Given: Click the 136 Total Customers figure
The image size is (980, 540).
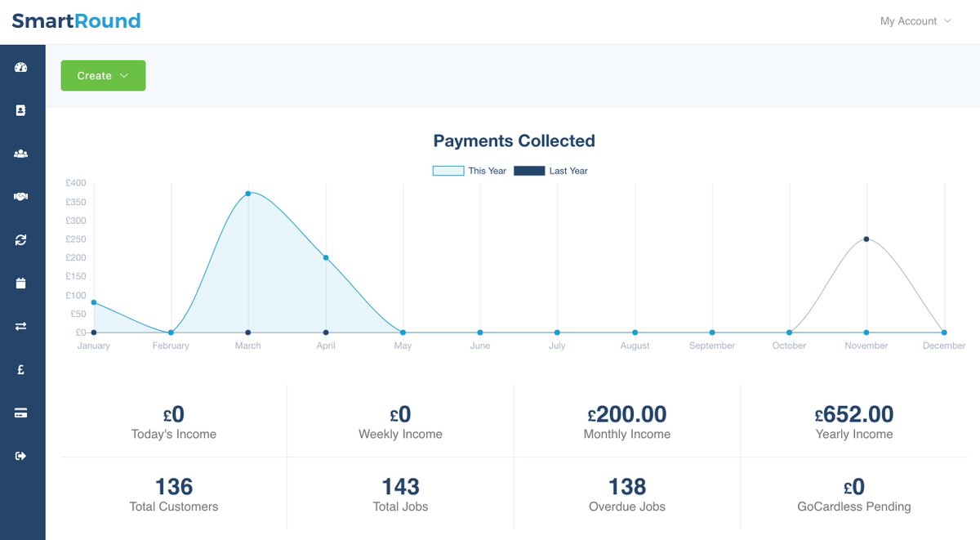Looking at the screenshot, I should point(174,487).
